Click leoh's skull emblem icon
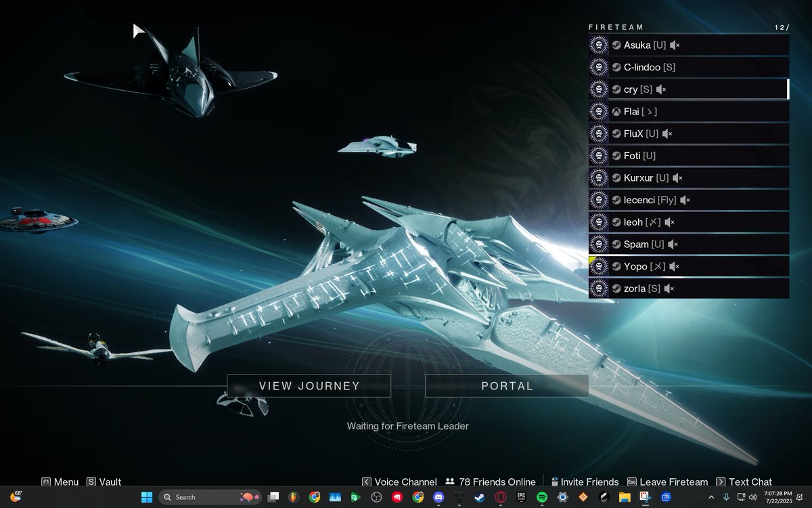The height and width of the screenshot is (508, 812). pyautogui.click(x=597, y=222)
